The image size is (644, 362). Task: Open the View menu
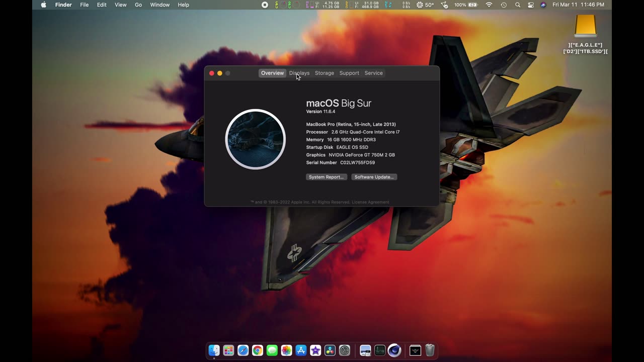point(121,5)
